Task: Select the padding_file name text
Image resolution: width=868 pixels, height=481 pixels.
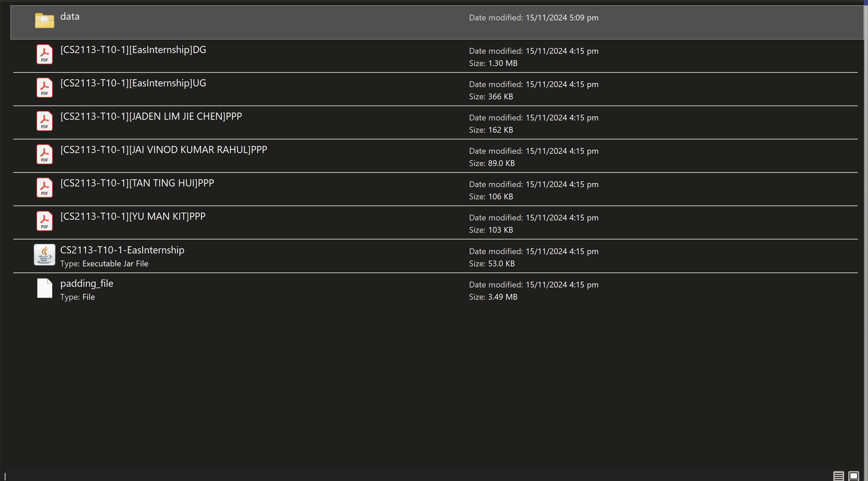Action: click(87, 283)
